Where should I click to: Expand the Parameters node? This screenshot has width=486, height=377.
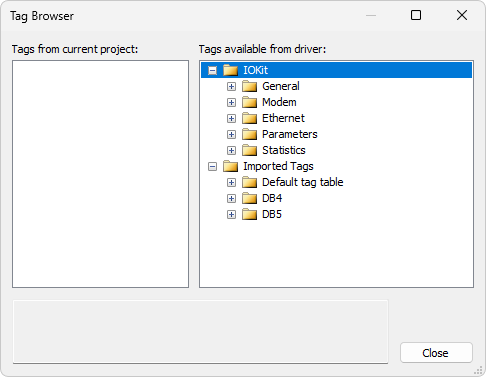coord(231,134)
